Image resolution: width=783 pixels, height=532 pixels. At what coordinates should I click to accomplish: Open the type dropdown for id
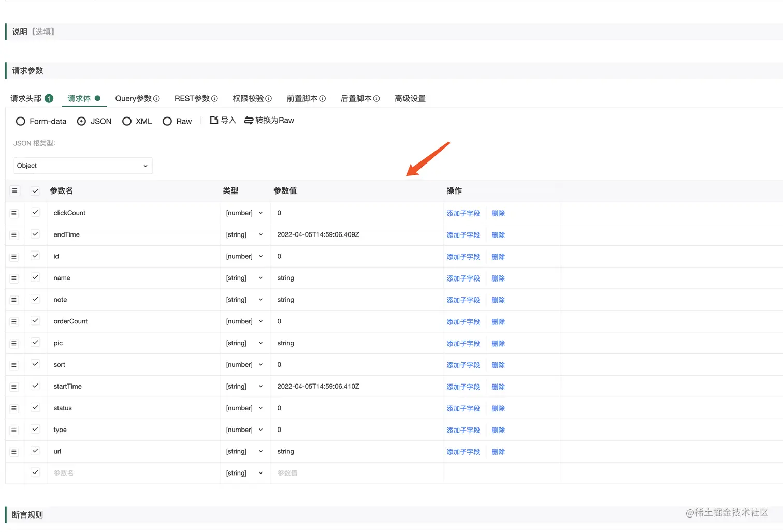pos(244,257)
